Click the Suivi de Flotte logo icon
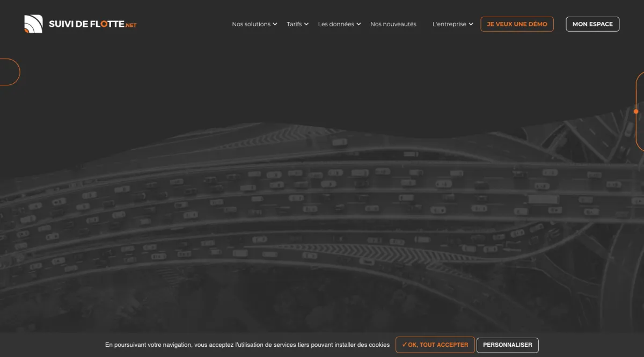The width and height of the screenshot is (644, 357). (33, 24)
